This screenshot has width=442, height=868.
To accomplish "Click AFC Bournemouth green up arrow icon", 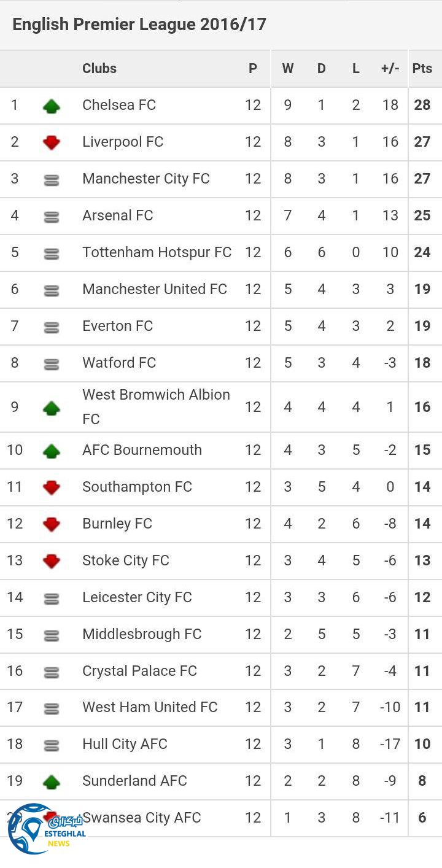I will (52, 451).
